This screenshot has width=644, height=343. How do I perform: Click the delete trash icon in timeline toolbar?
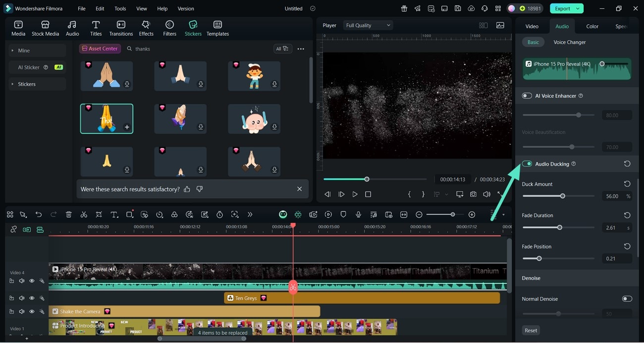[69, 215]
